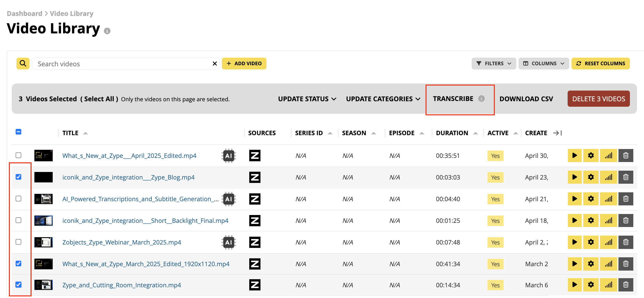
Task: Open Zype_and_Cutting_Room_Integration.mp4 title link
Action: coord(122,285)
